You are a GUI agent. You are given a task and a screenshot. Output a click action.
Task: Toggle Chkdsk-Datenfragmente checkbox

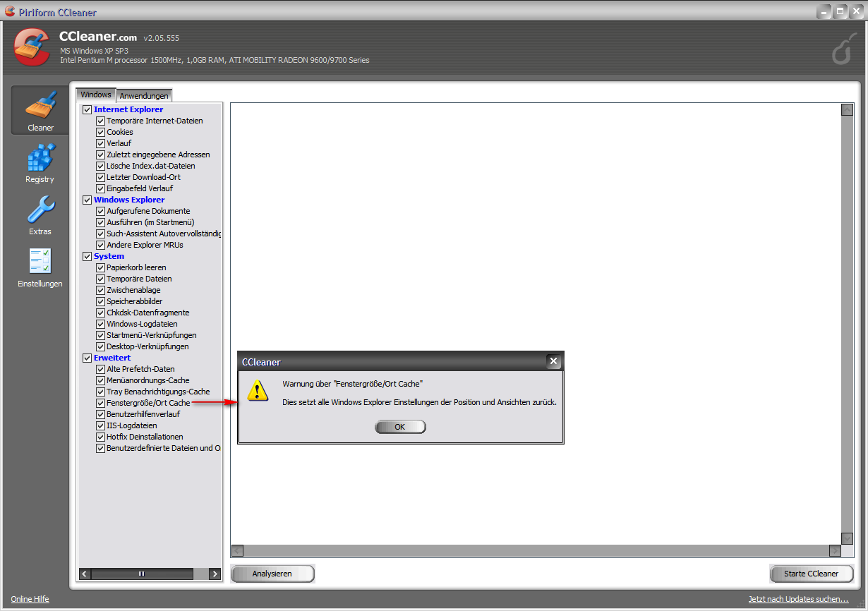pyautogui.click(x=100, y=313)
